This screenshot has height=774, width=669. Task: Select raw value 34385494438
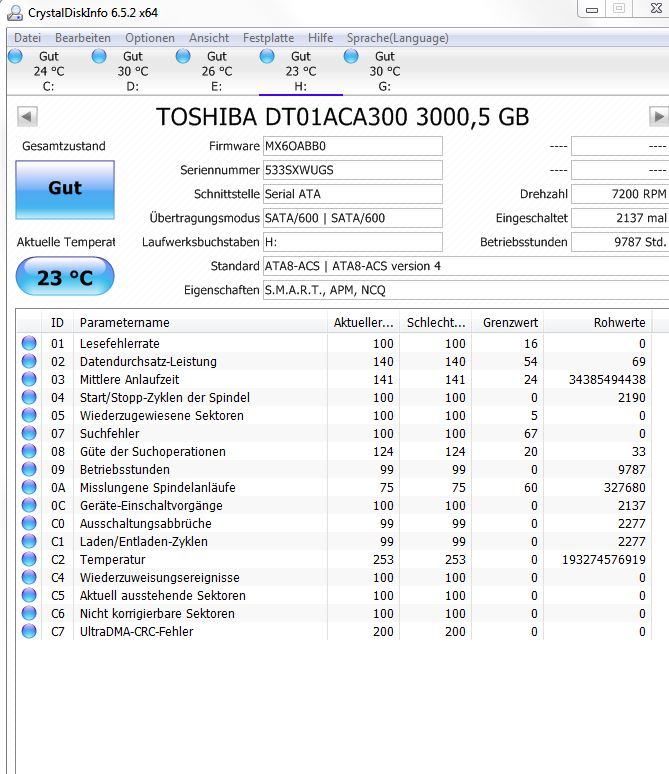[x=607, y=380]
